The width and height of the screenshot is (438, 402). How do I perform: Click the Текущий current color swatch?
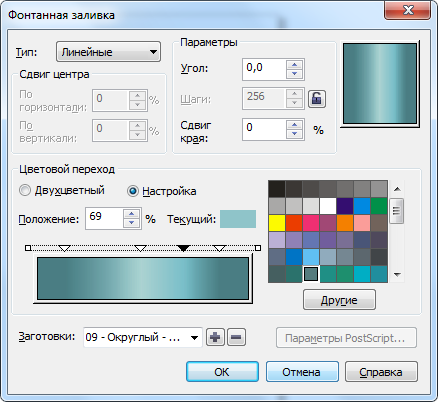click(x=238, y=219)
